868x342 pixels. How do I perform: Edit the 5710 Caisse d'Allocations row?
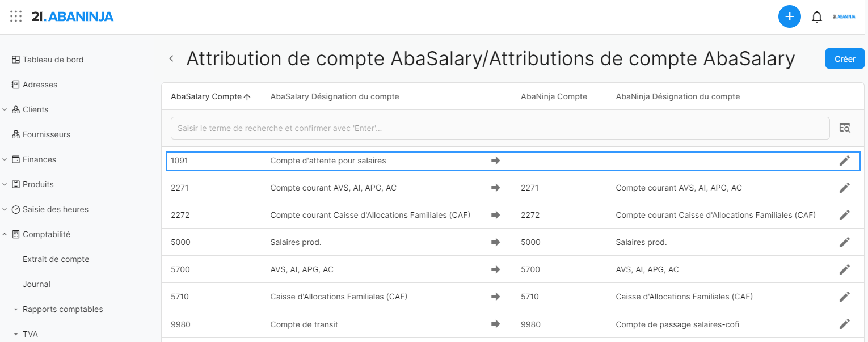point(845,297)
